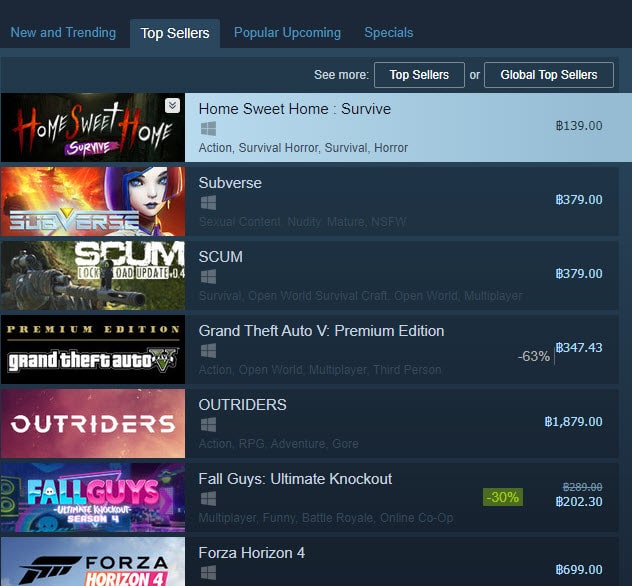The image size is (632, 586).
Task: Click the Forza Horizon 4 thumbnail
Action: click(93, 561)
